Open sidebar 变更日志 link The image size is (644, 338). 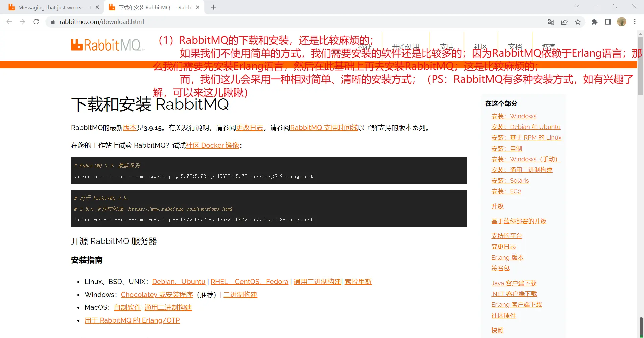[504, 247]
